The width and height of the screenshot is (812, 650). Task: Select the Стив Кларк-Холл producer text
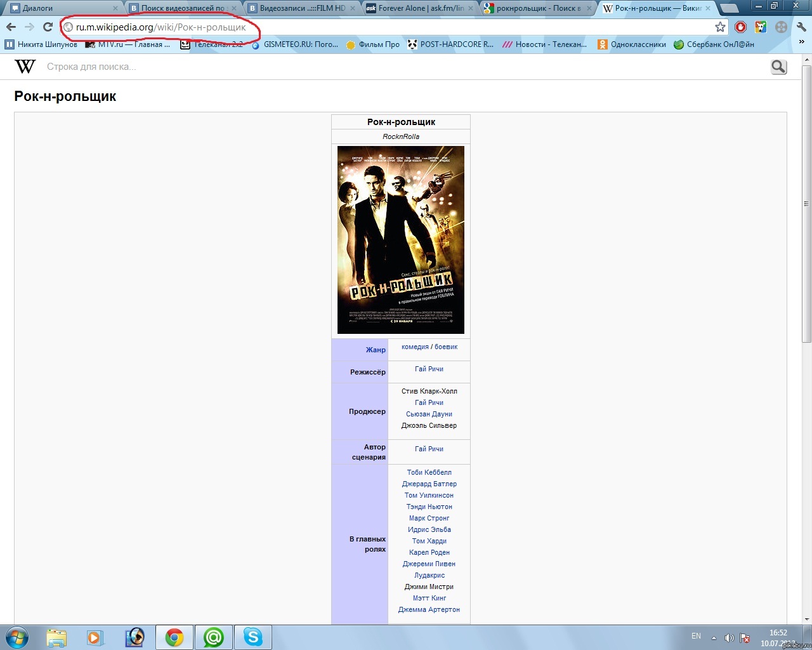coord(429,391)
